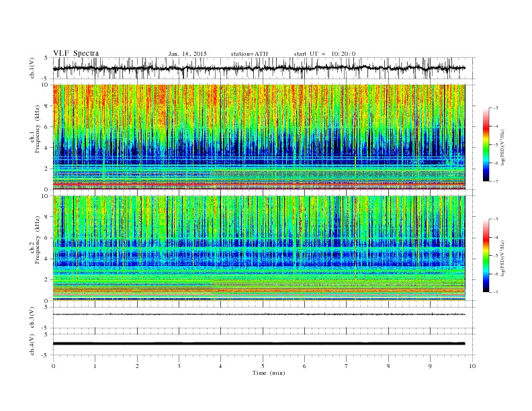Click the "5" minute tick on time axis

263,366
